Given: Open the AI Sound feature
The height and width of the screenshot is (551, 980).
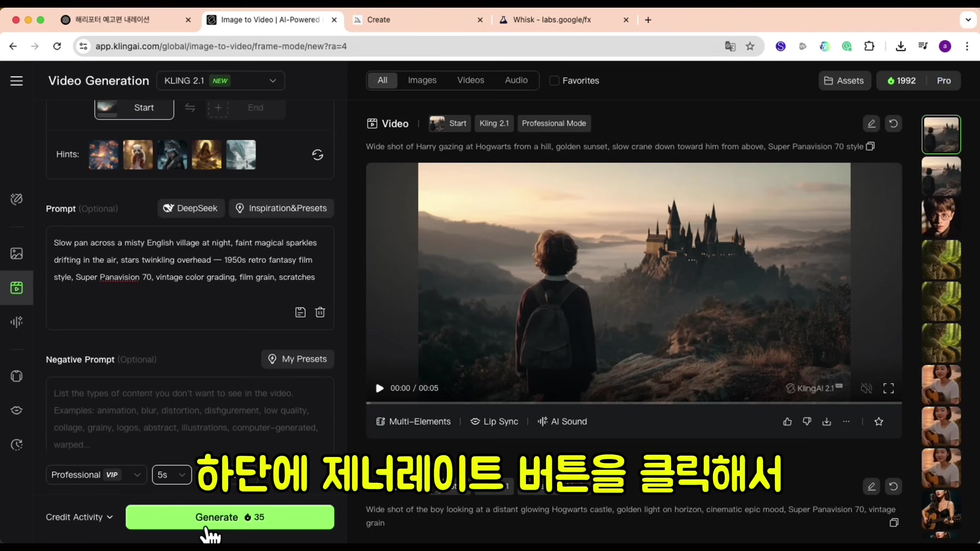Looking at the screenshot, I should 562,421.
